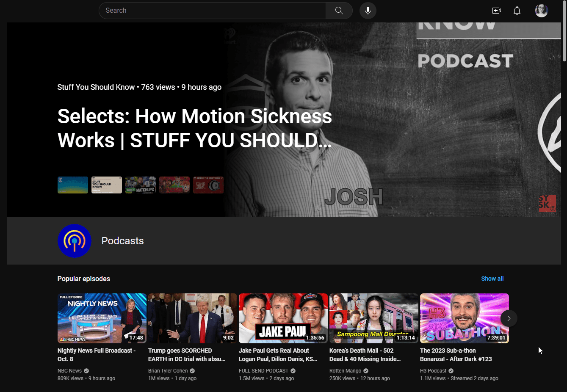Open the Rotten Mango channel link
The height and width of the screenshot is (392, 567).
(x=345, y=371)
